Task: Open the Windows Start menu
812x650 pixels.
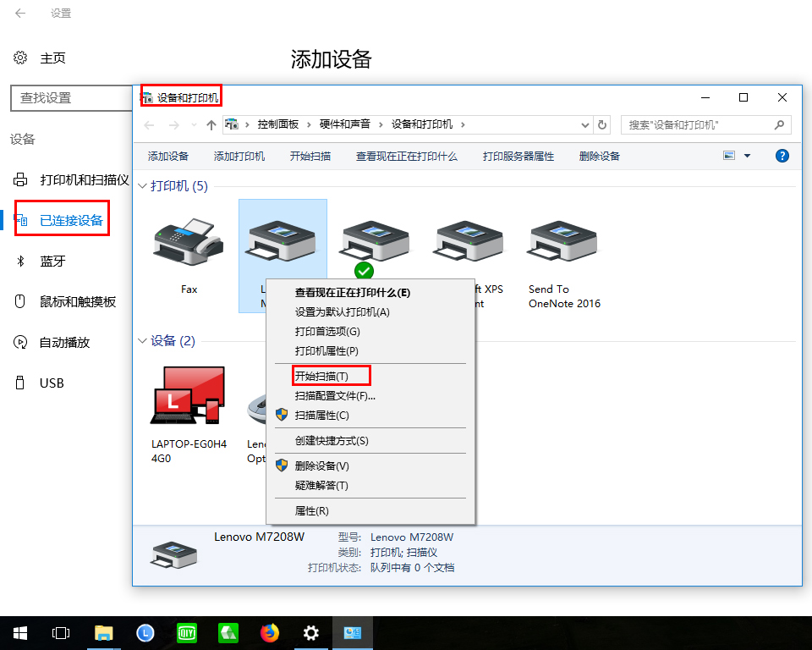Action: pyautogui.click(x=20, y=633)
